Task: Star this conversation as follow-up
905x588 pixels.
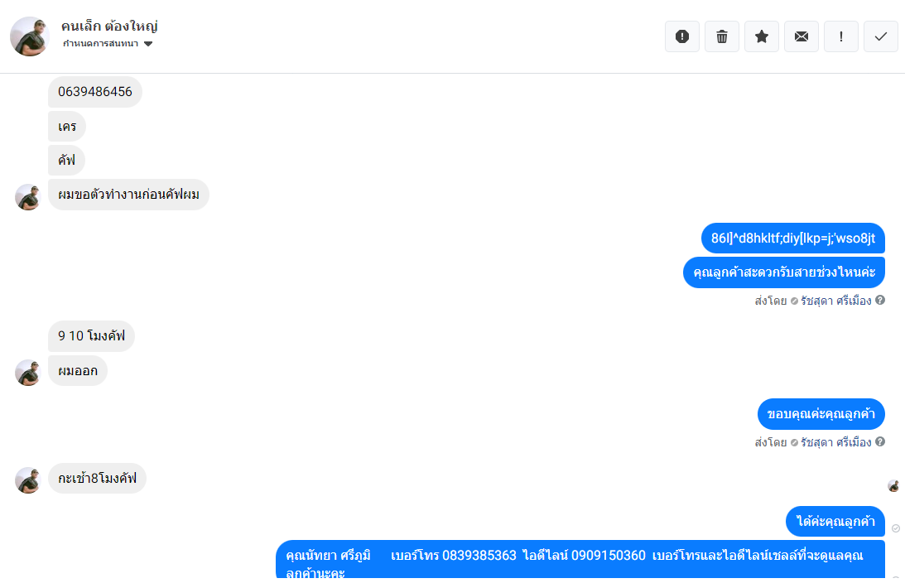Action: (762, 36)
